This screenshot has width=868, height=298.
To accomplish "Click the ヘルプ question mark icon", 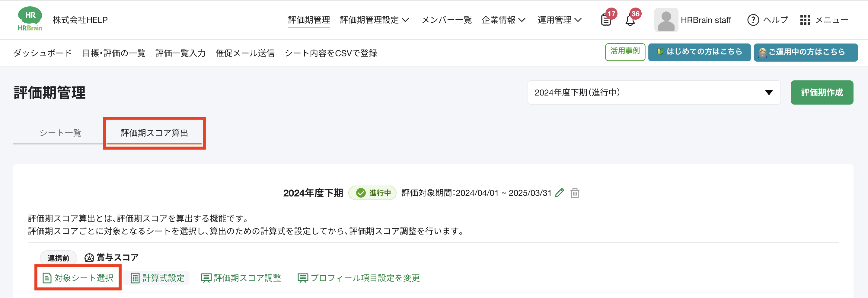I will coord(753,20).
